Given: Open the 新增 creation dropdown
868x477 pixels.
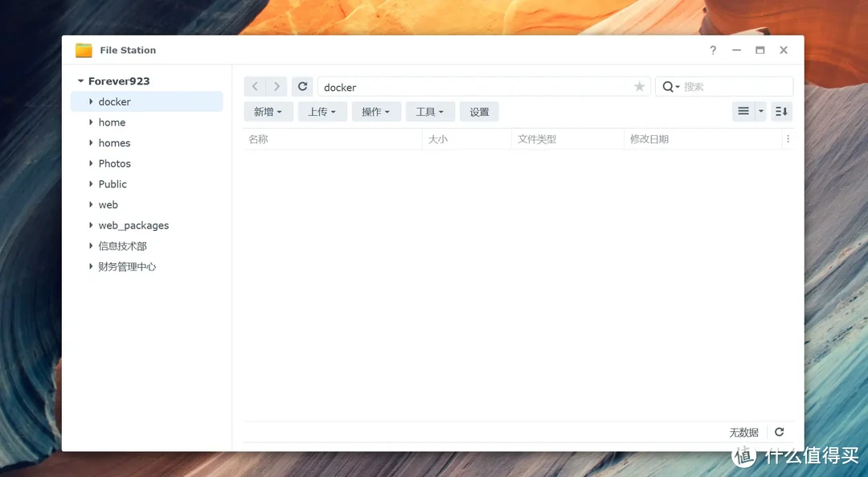Looking at the screenshot, I should 268,111.
